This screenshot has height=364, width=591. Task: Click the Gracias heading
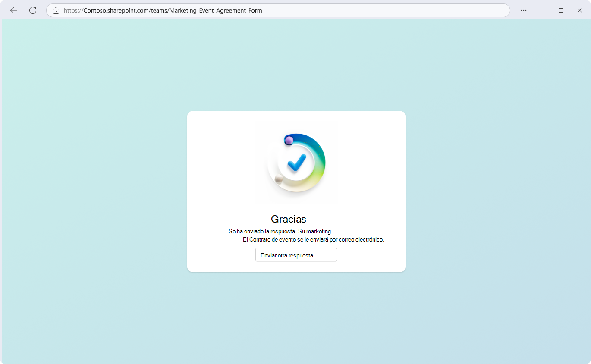pyautogui.click(x=289, y=219)
